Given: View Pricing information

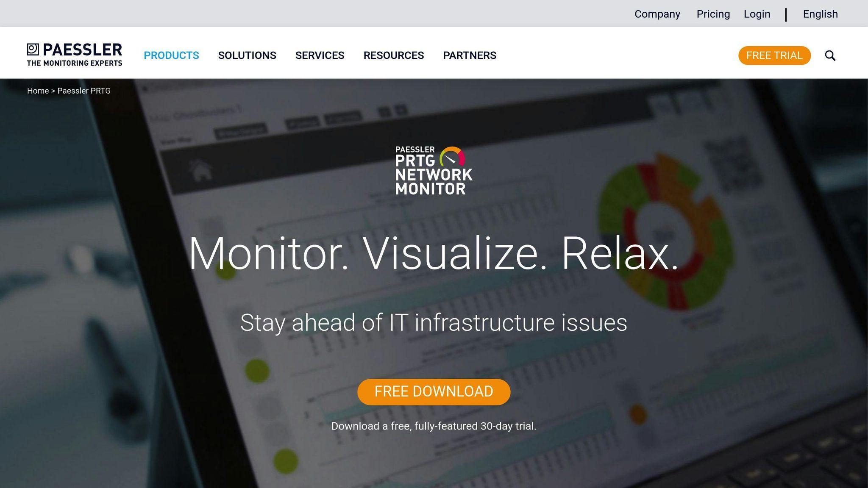Looking at the screenshot, I should click(x=713, y=14).
